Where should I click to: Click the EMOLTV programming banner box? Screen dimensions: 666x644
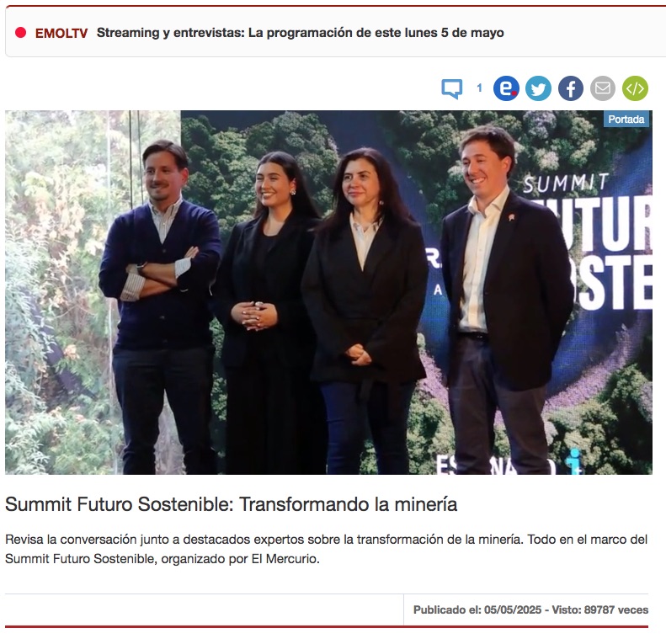tap(335, 31)
